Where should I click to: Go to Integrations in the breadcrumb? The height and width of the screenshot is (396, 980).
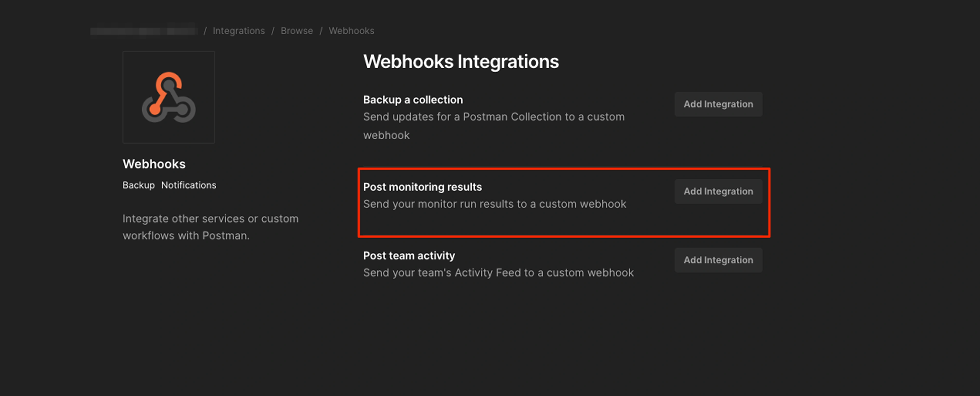[239, 31]
